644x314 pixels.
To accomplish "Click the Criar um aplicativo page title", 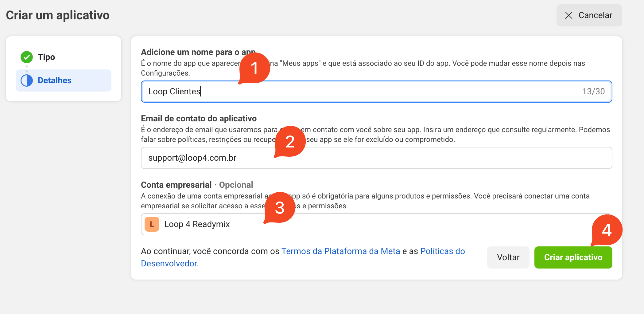I will (58, 15).
